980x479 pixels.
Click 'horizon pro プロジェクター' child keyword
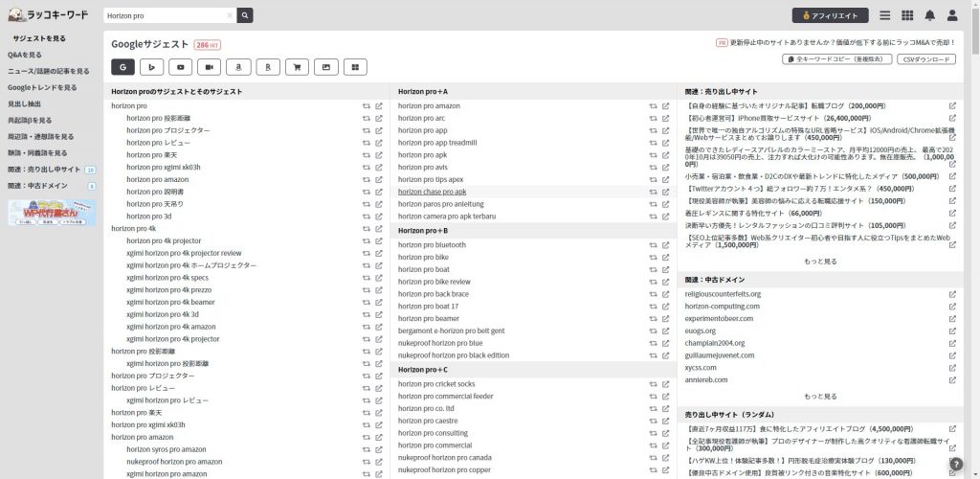point(168,130)
